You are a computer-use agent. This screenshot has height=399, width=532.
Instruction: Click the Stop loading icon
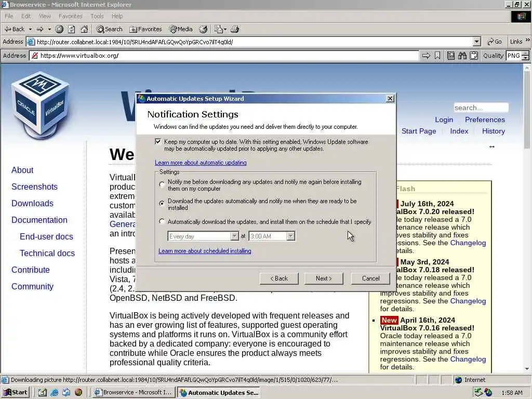point(59,29)
